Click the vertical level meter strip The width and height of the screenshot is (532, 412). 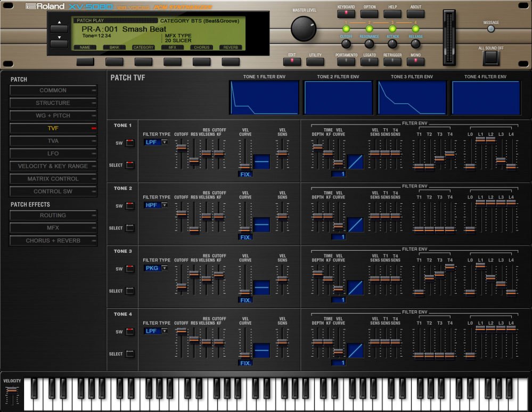[x=449, y=37]
